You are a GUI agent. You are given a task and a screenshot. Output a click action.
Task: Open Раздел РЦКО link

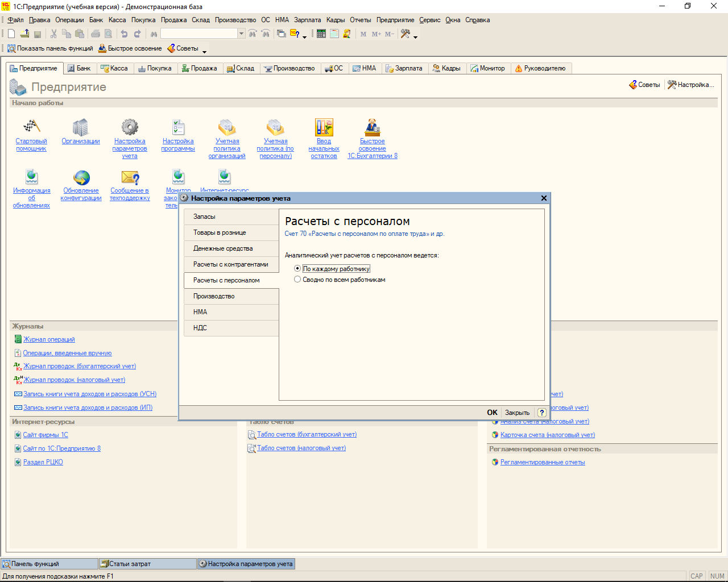point(43,462)
